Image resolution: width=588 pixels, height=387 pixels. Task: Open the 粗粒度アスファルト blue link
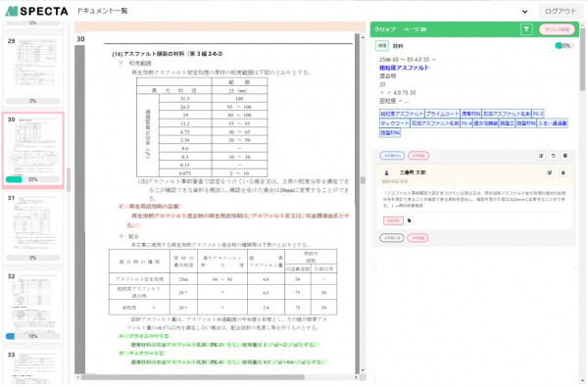point(404,68)
